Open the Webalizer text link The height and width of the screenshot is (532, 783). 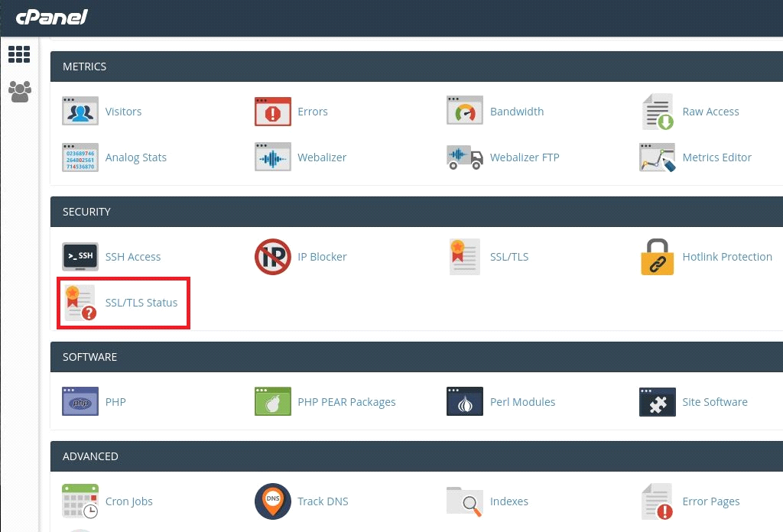coord(322,157)
